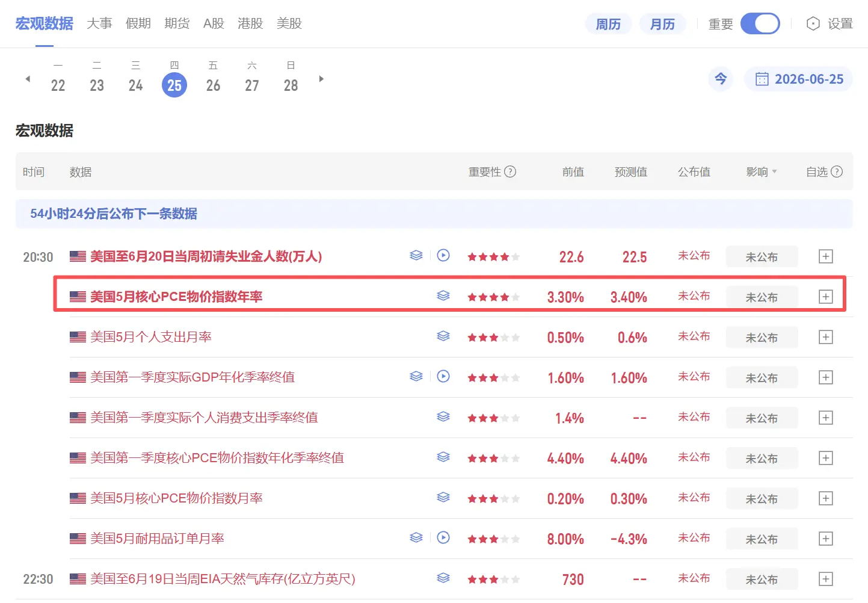Open 美国第一季度实际GDP年化季率终值 link

[192, 377]
